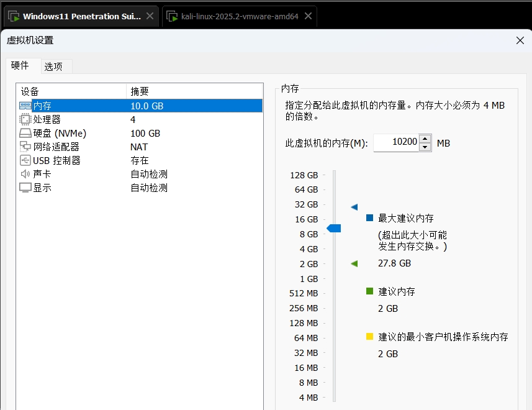532x410 pixels.
Task: Click the green legend square for recommended memory
Action: tap(370, 291)
